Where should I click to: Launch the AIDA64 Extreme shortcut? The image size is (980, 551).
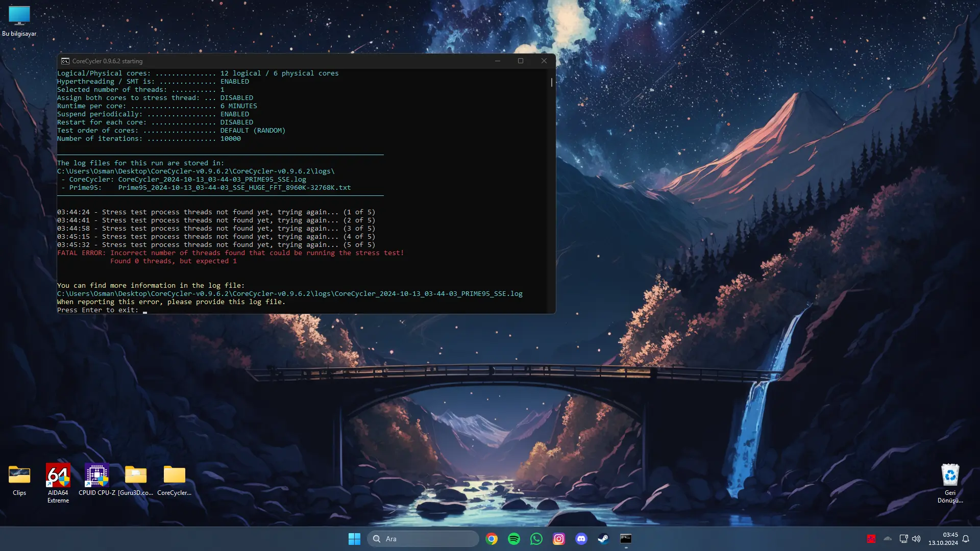(x=58, y=483)
